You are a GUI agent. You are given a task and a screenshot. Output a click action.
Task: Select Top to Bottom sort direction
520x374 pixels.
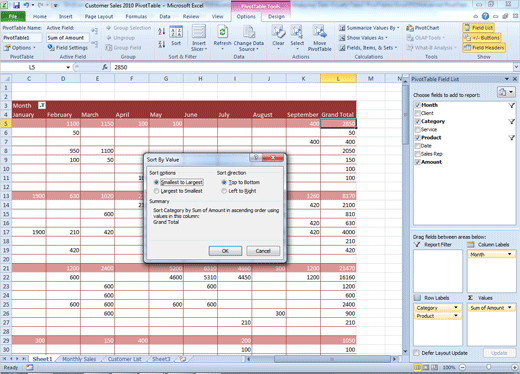pos(224,182)
